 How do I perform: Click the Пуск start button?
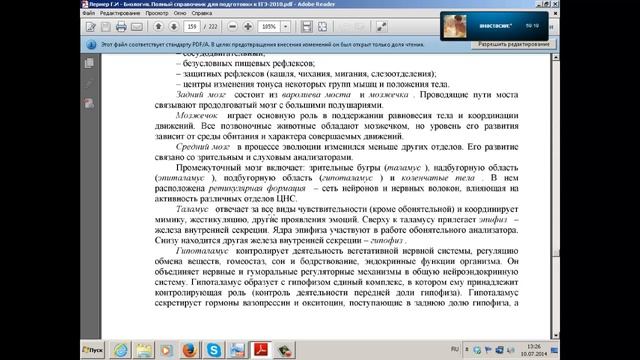click(93, 350)
